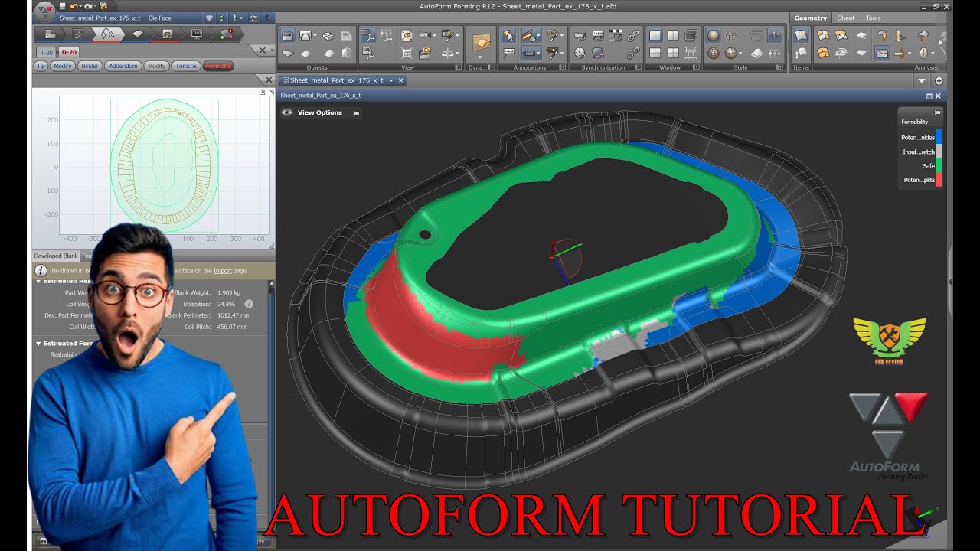Toggle the 123 numeric annotation display
This screenshot has width=980, height=551.
tap(530, 53)
